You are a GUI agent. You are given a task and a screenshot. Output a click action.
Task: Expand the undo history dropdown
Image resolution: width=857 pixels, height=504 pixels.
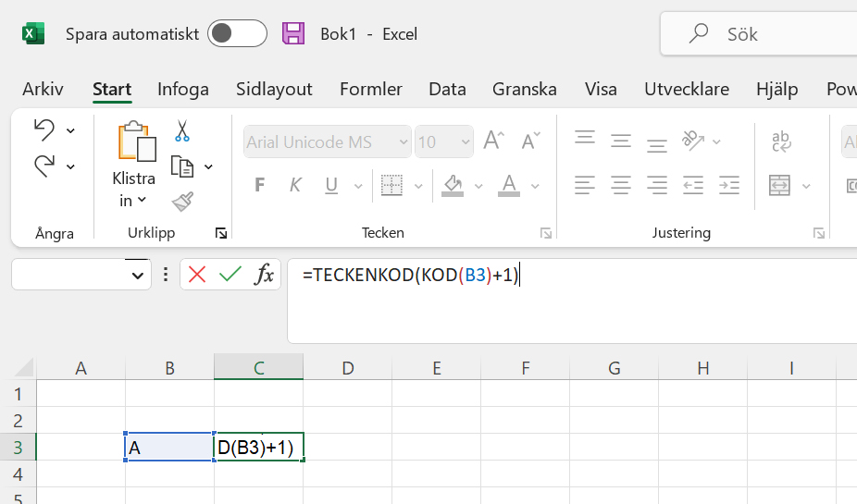click(70, 130)
